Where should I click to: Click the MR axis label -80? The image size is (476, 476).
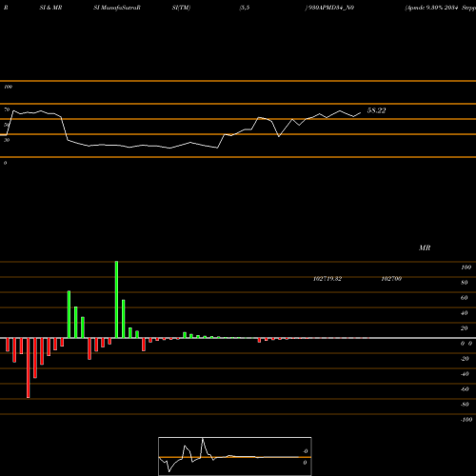465,405
